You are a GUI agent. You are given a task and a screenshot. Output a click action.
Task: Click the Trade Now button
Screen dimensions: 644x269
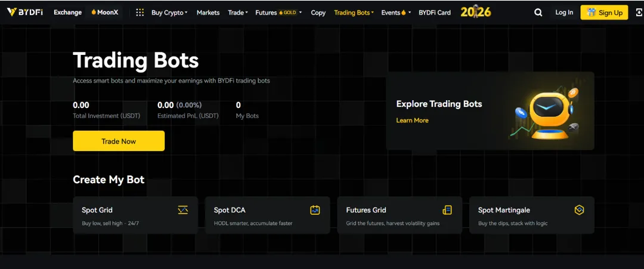tap(119, 141)
